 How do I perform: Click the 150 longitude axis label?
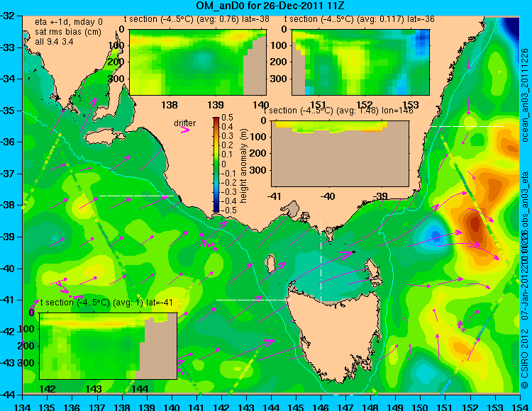pyautogui.click(x=421, y=407)
